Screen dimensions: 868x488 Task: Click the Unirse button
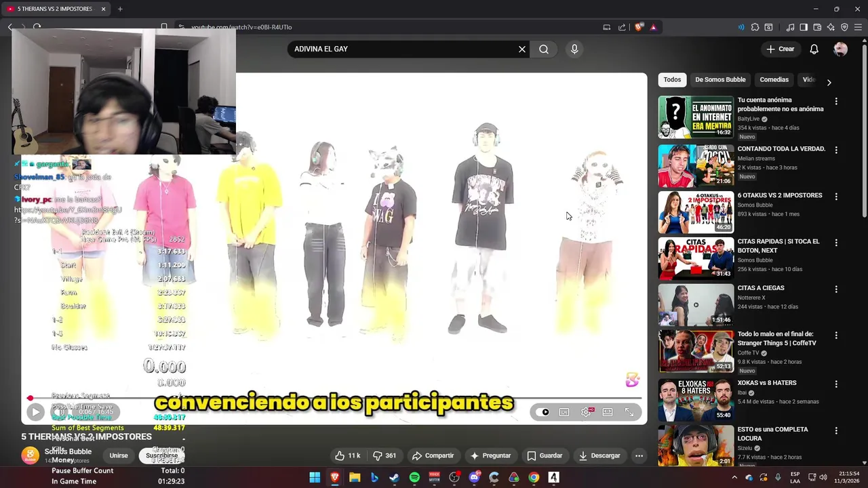point(119,455)
